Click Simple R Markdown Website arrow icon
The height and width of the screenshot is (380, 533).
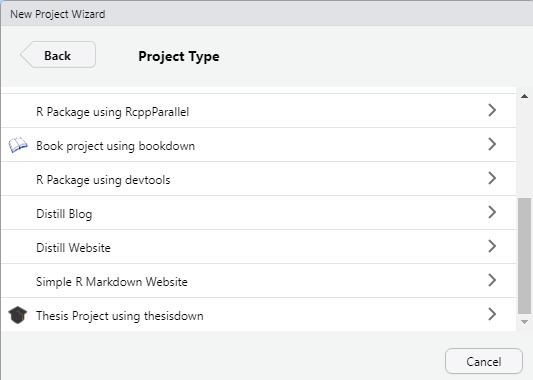point(492,280)
